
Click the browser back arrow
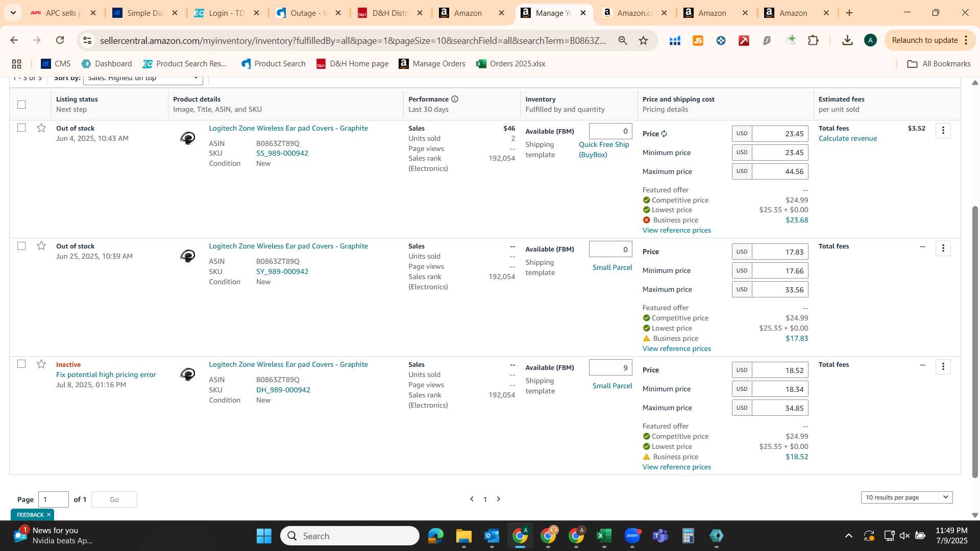14,40
